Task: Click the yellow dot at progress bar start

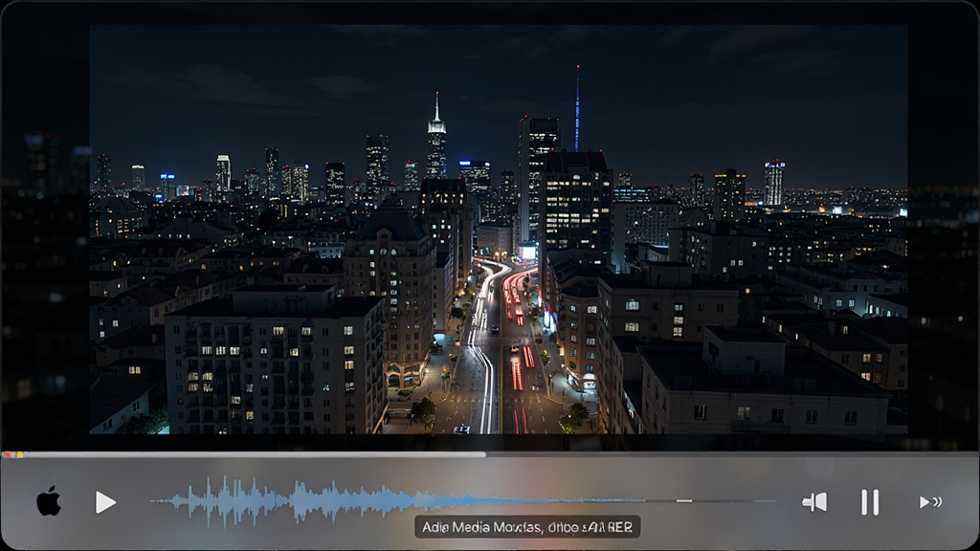Action: coord(19,454)
